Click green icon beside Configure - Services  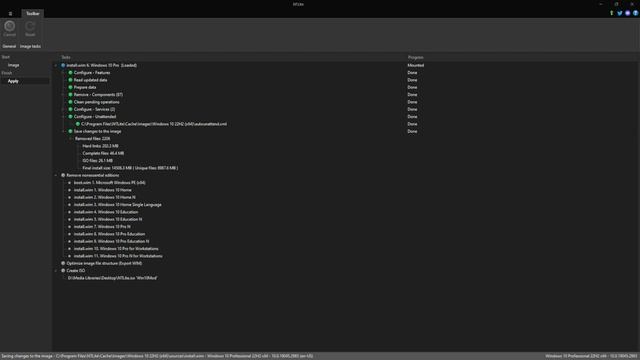pos(70,109)
